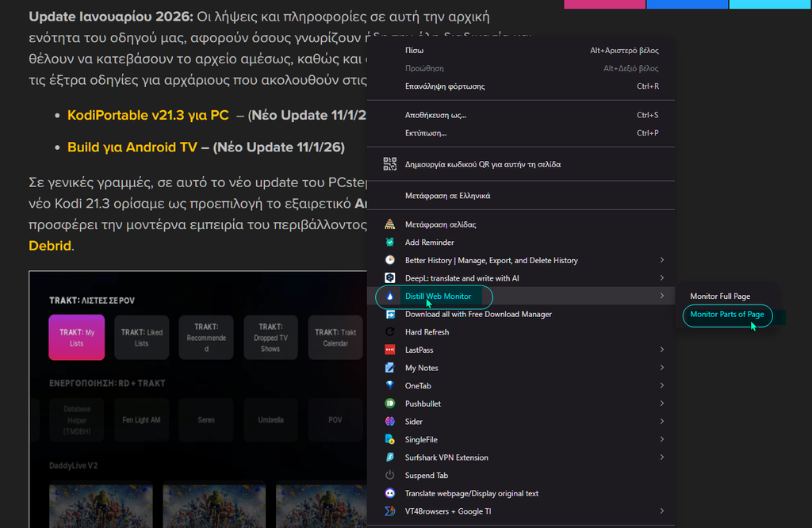Screen dimensions: 812x528
Task: Expand the SingleFile submenu arrow
Action: [662, 439]
